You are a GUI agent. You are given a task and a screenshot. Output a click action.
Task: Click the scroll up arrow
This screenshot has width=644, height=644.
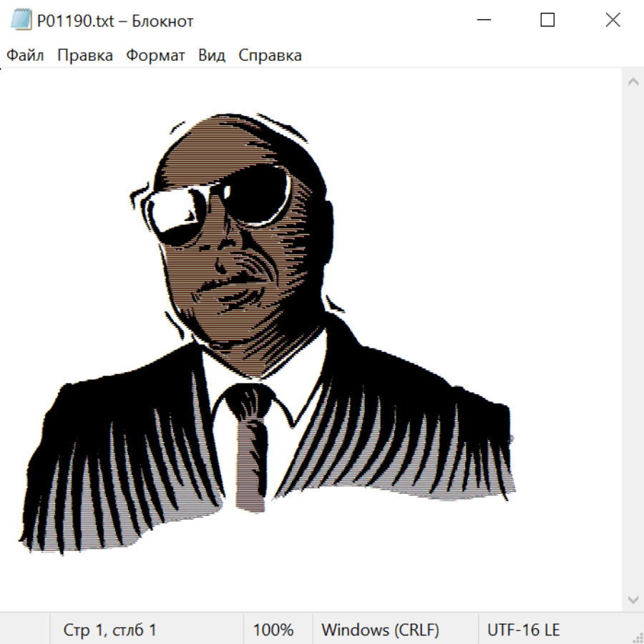pos(633,82)
